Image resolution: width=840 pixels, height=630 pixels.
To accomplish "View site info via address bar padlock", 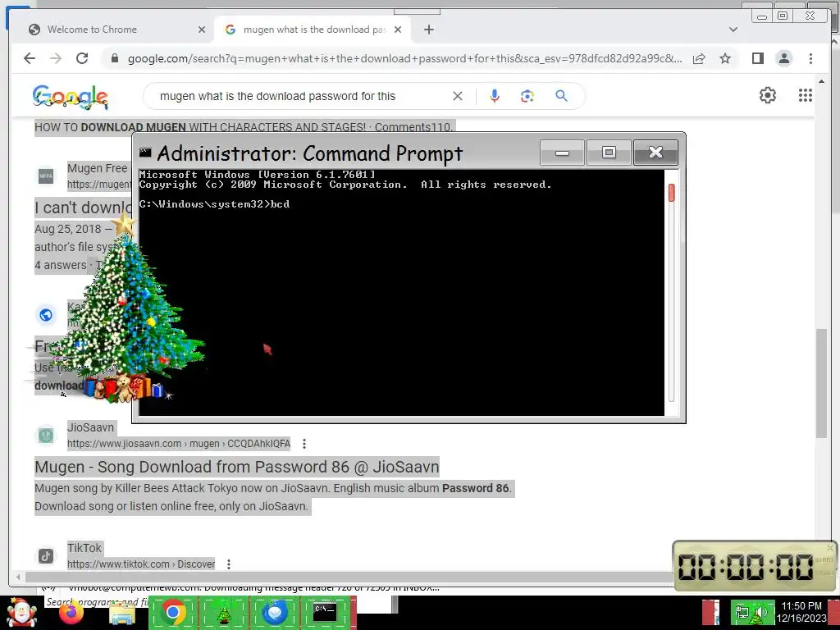I will [114, 58].
